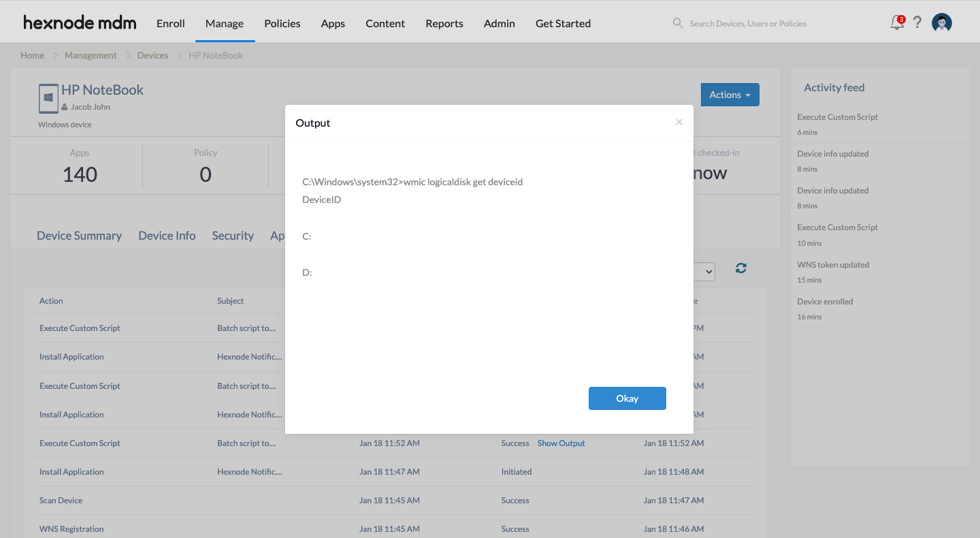Click 'WNS token updated' in the Activity feed

pyautogui.click(x=833, y=265)
